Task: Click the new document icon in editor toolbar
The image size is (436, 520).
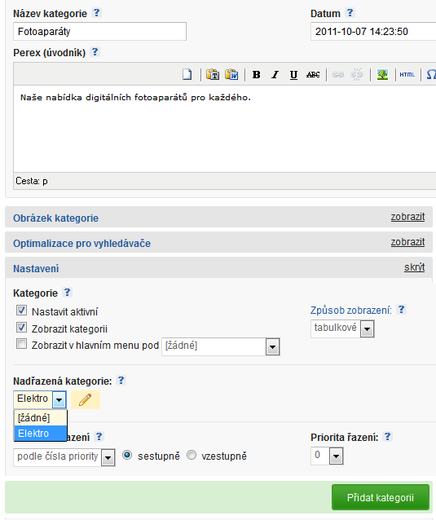Action: [187, 74]
